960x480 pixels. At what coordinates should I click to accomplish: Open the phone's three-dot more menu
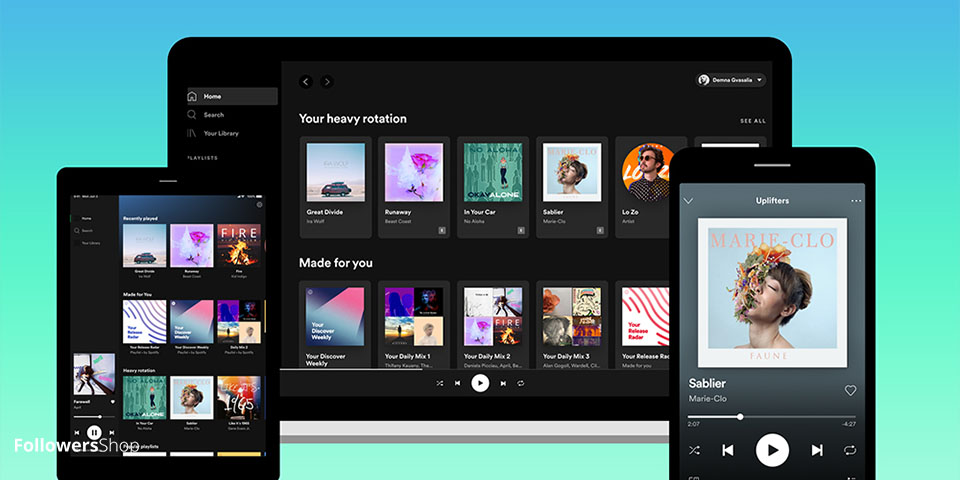click(x=856, y=201)
